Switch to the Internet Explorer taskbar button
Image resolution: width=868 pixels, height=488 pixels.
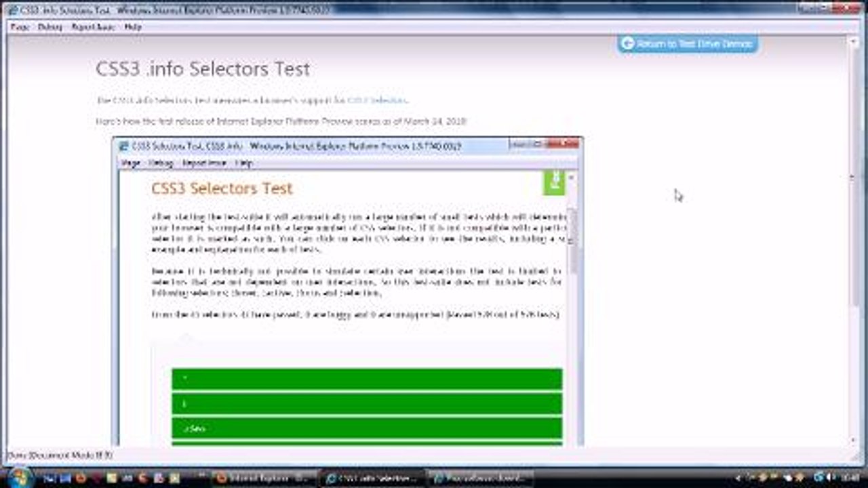click(x=263, y=478)
